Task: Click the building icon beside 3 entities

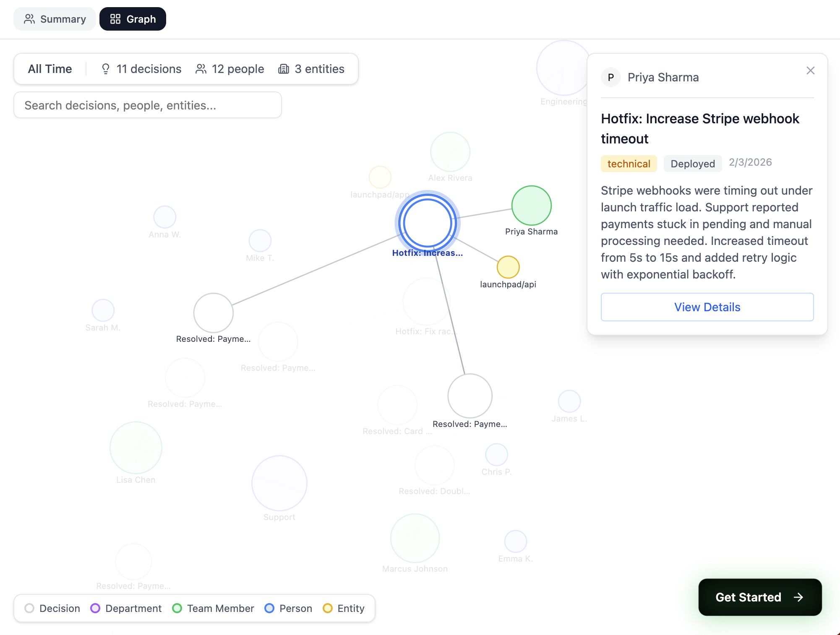Action: (x=284, y=69)
